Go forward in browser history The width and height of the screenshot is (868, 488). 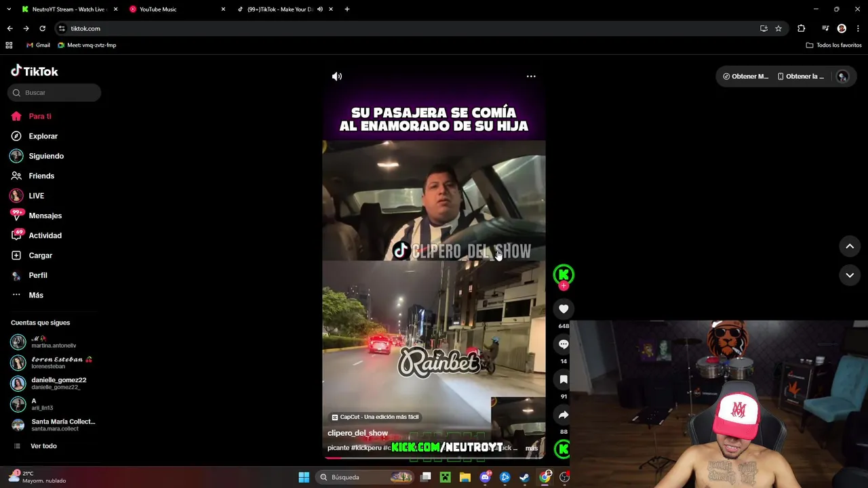click(26, 28)
